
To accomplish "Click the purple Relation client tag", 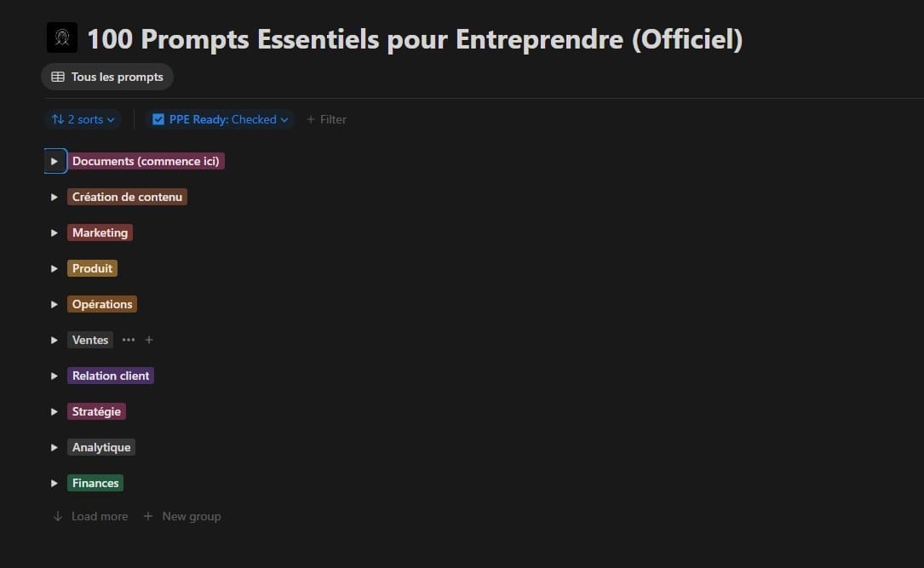I will (111, 376).
